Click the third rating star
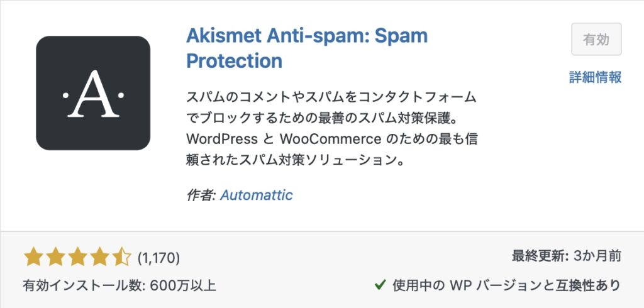Viewport: 644px width, 308px height. [77, 256]
